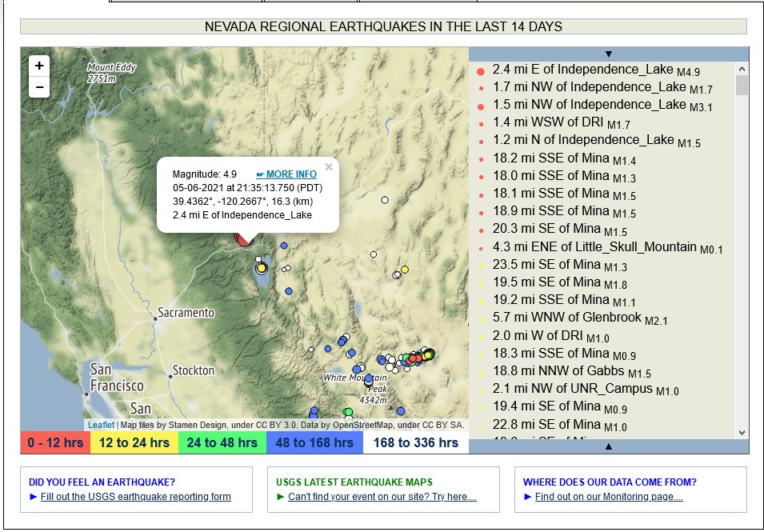Select 18.1 mi SSE of Mina M1.5

coord(564,194)
